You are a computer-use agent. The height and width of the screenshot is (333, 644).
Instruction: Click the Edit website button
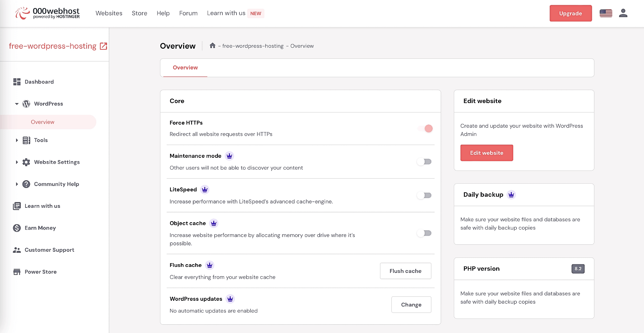[x=487, y=153]
